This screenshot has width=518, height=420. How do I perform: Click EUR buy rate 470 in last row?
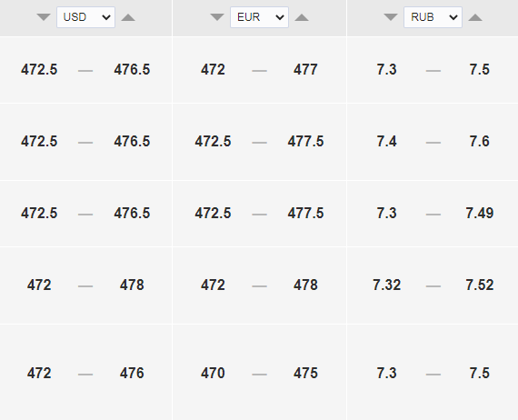(x=213, y=374)
